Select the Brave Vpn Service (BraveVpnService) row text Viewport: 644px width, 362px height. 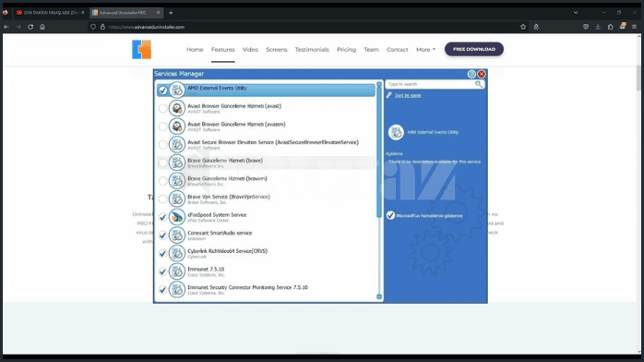pyautogui.click(x=229, y=197)
